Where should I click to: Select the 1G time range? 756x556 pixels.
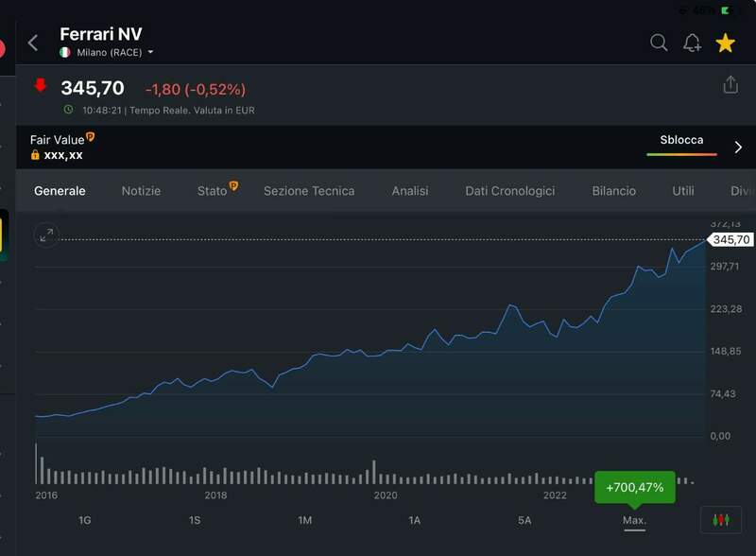[85, 520]
